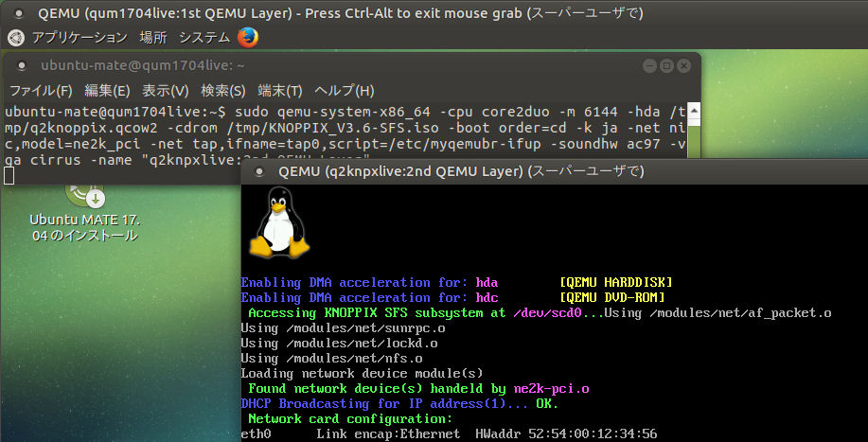Click the Using /modules/net/nfs.o line

[331, 359]
